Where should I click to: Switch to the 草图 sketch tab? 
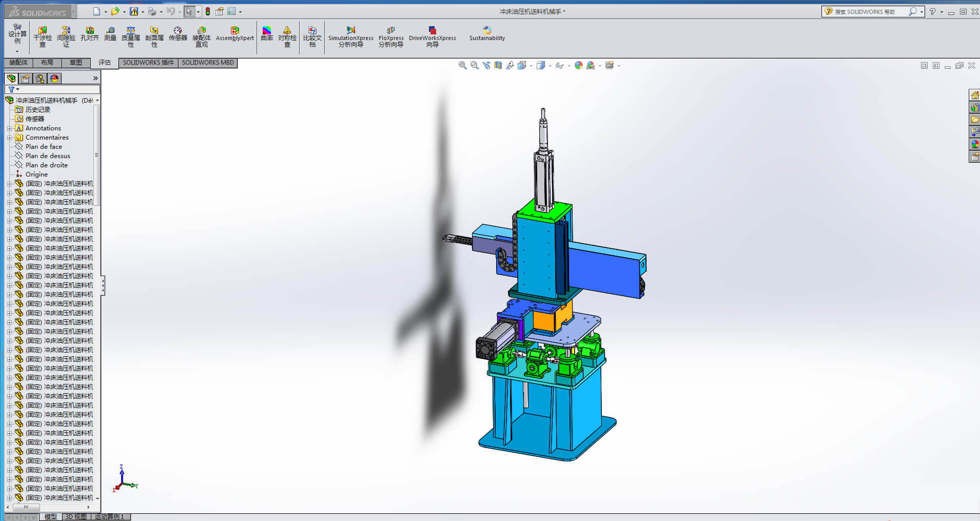(x=76, y=63)
